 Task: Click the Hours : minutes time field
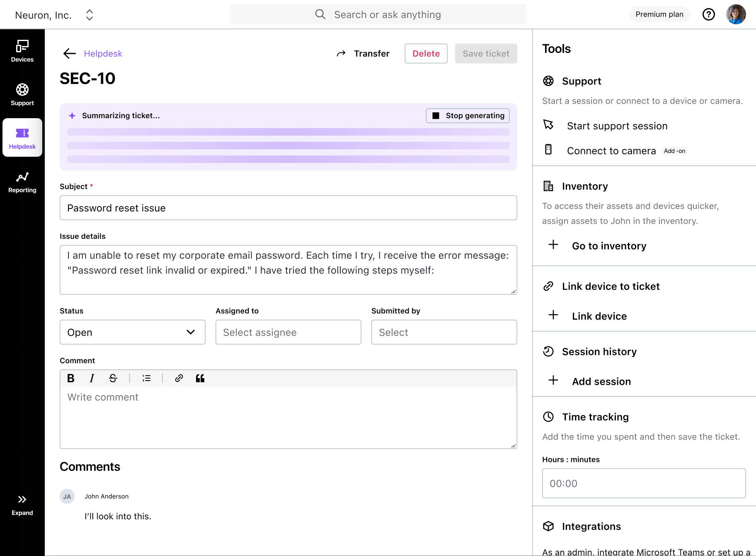[x=643, y=483]
